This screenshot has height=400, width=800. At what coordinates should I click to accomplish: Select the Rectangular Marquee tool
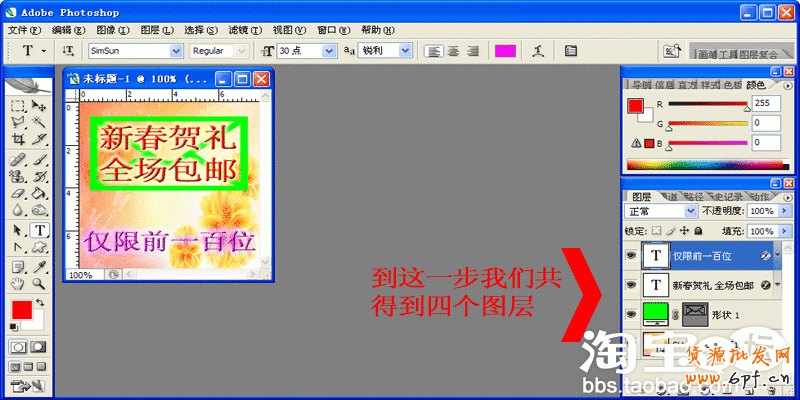click(18, 105)
